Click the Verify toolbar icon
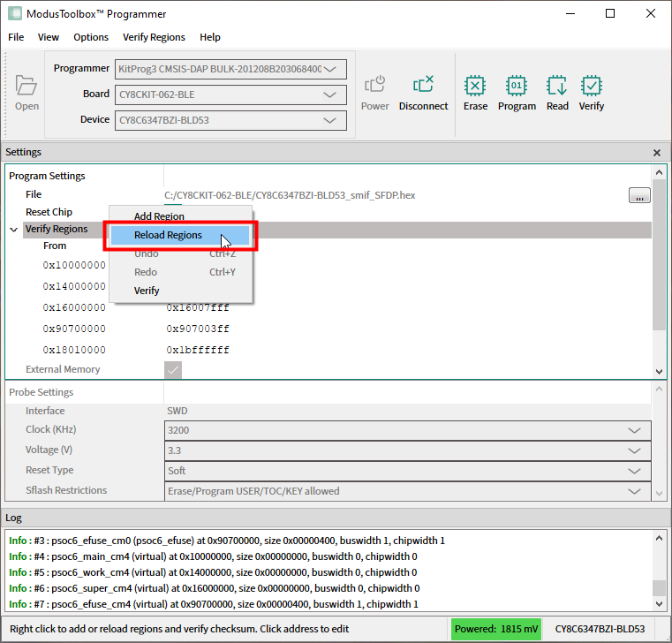The height and width of the screenshot is (643, 672). click(x=592, y=86)
